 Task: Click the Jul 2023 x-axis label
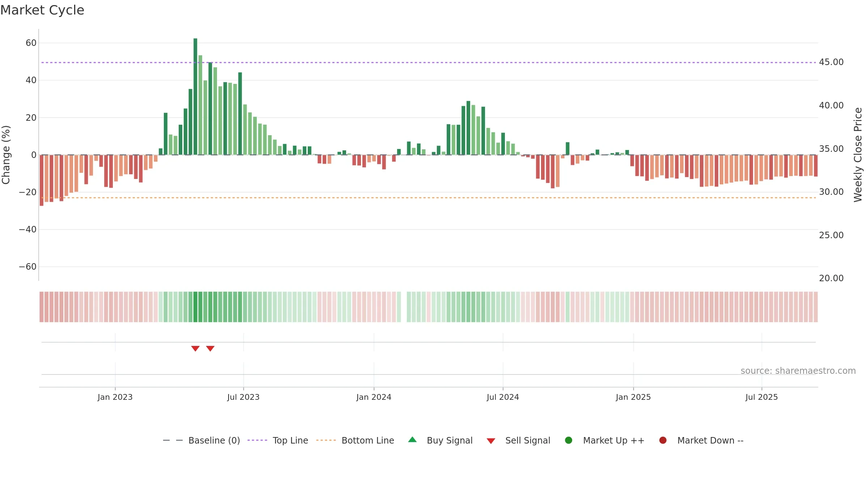coord(243,397)
